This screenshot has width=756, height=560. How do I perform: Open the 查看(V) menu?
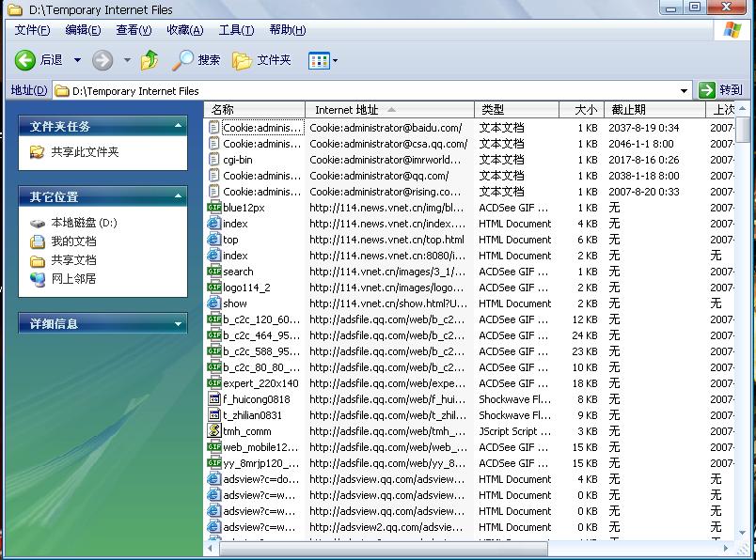coord(134,30)
